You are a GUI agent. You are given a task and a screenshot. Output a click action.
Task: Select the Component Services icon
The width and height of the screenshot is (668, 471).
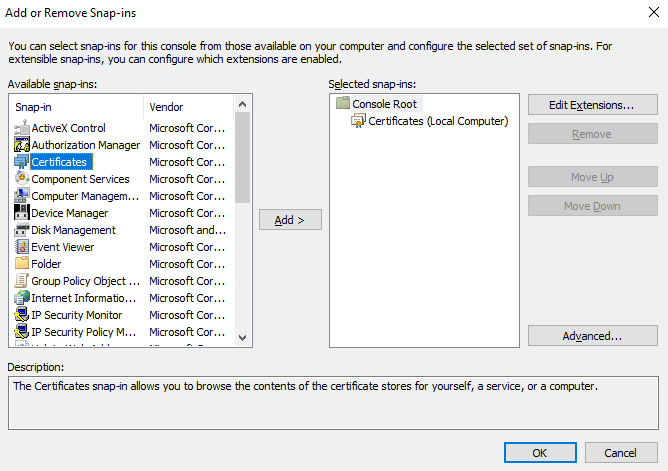point(23,179)
